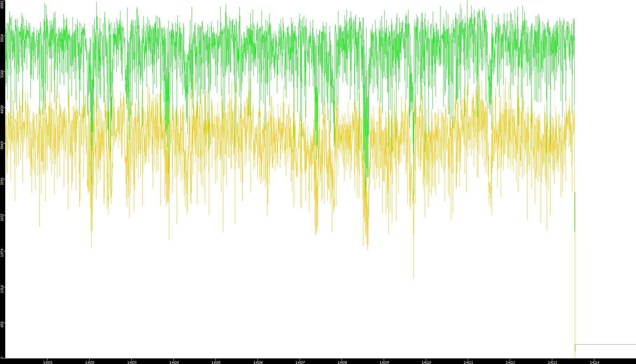Select the 1316 y-axis value label
This screenshot has width=636, height=364.
coord(2,289)
